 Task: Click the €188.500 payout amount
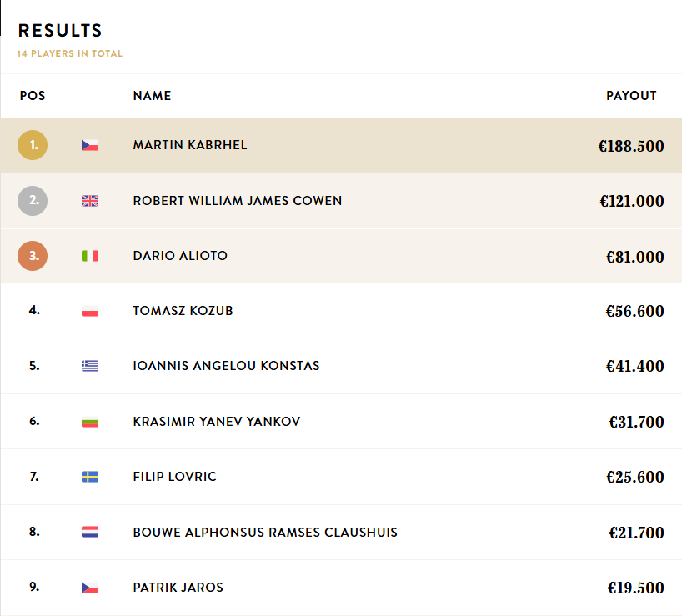click(x=631, y=147)
